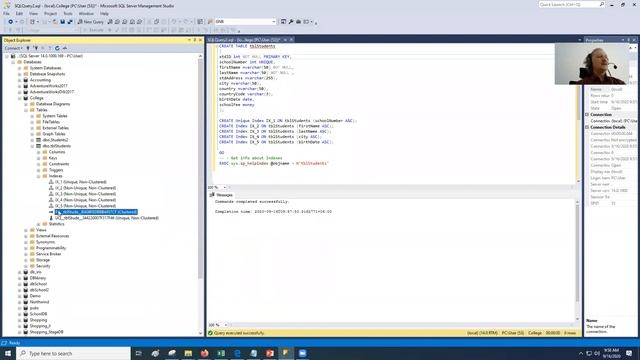
Task: Open the database selector combo box in toolbar
Action: click(x=245, y=22)
